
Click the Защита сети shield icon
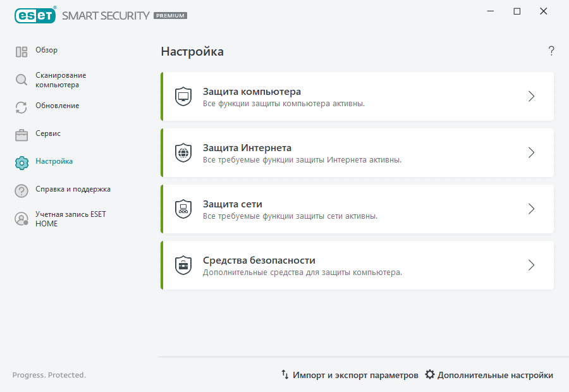point(183,209)
